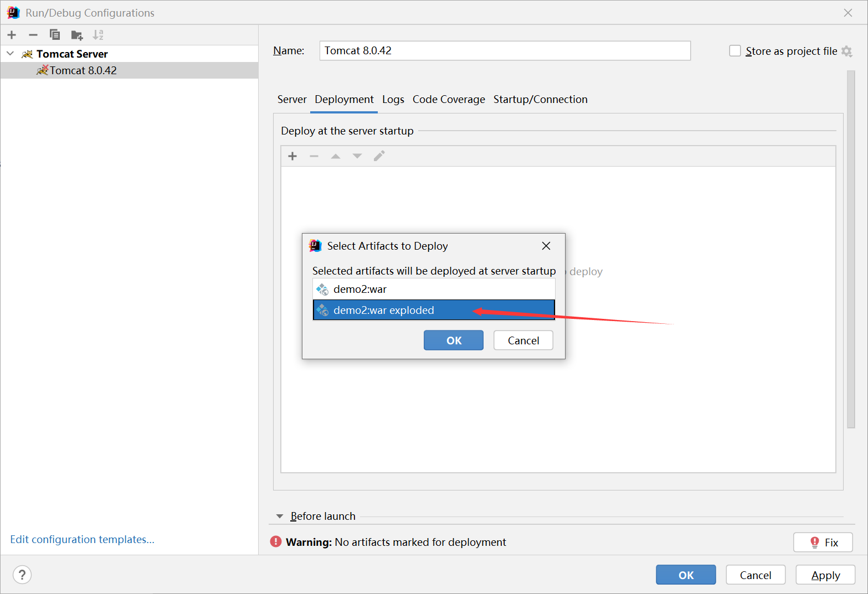Open the Startup/Connection tab
The width and height of the screenshot is (868, 594).
540,100
